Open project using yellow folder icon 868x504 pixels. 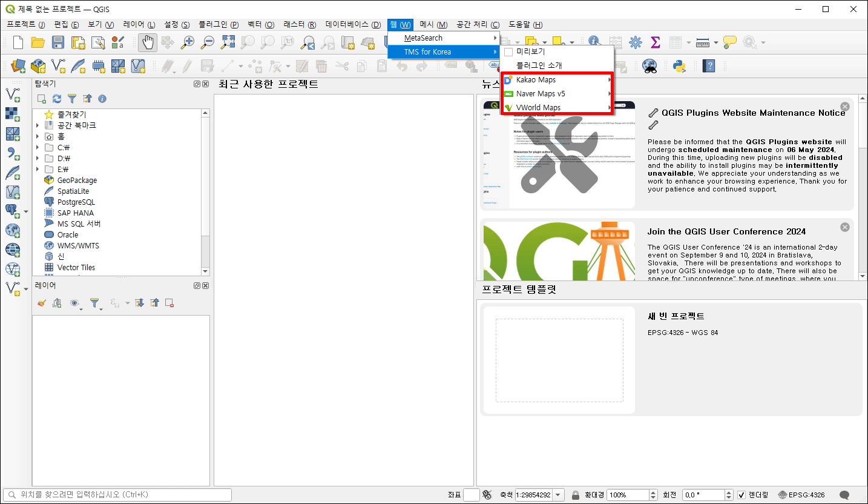pos(38,42)
